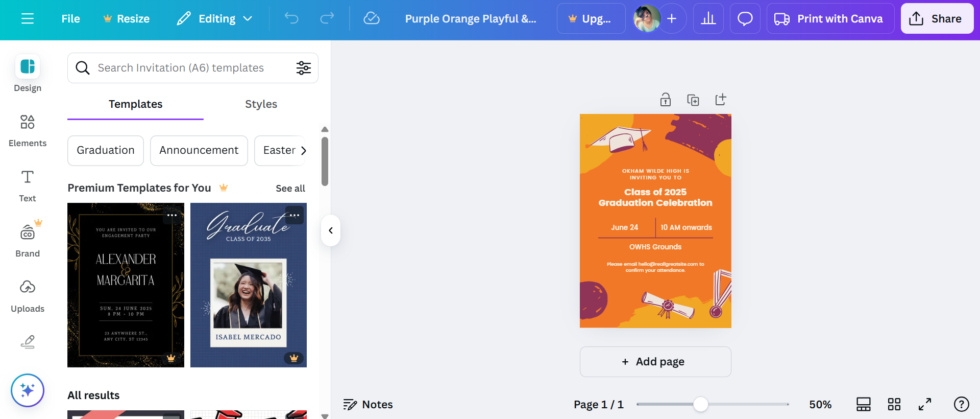Click the zoom slider handle
Viewport: 980px width, 419px height.
pyautogui.click(x=701, y=404)
